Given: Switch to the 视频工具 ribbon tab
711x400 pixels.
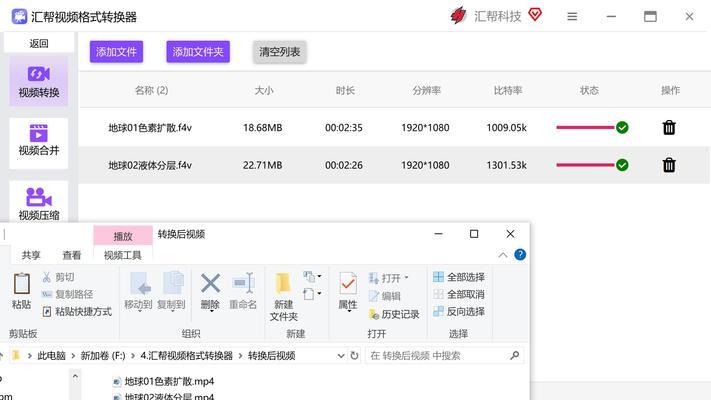Looking at the screenshot, I should (122, 255).
